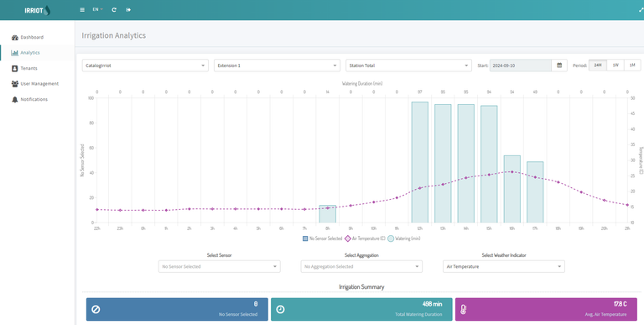Click the clock icon on teal card

[x=280, y=309]
